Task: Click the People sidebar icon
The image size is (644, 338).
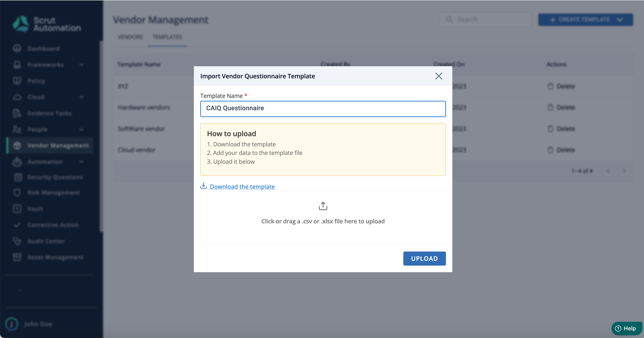Action: click(17, 129)
